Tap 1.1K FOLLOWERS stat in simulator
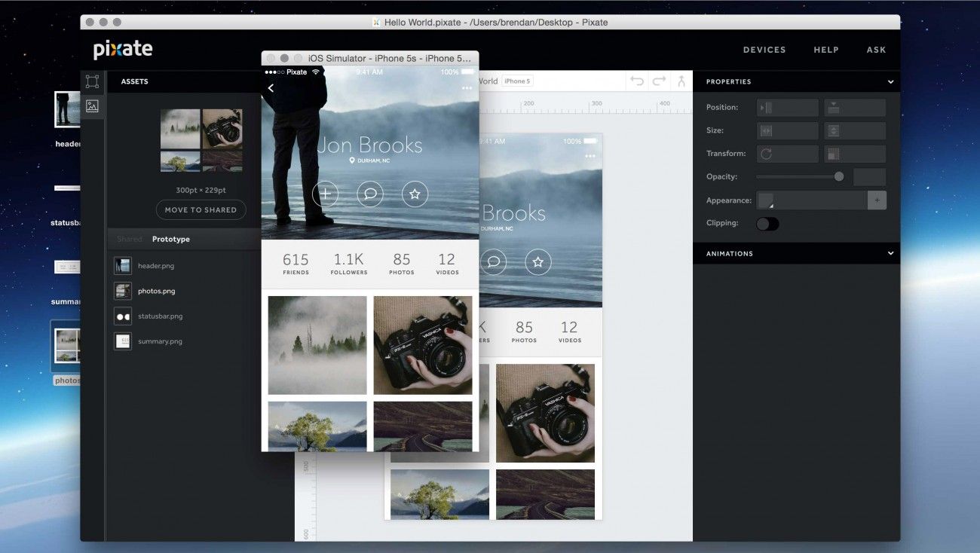Screen dimensions: 980x553 349,264
